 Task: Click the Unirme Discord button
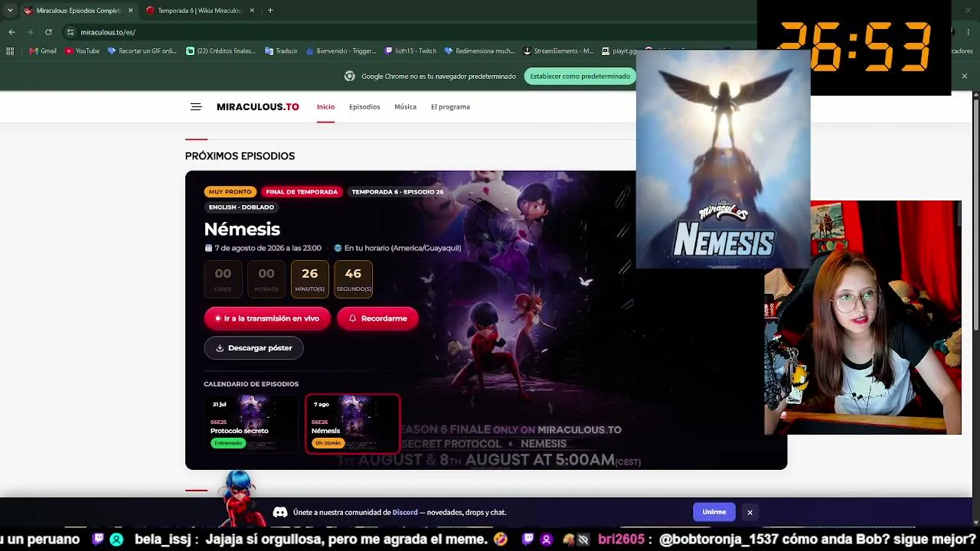(714, 512)
